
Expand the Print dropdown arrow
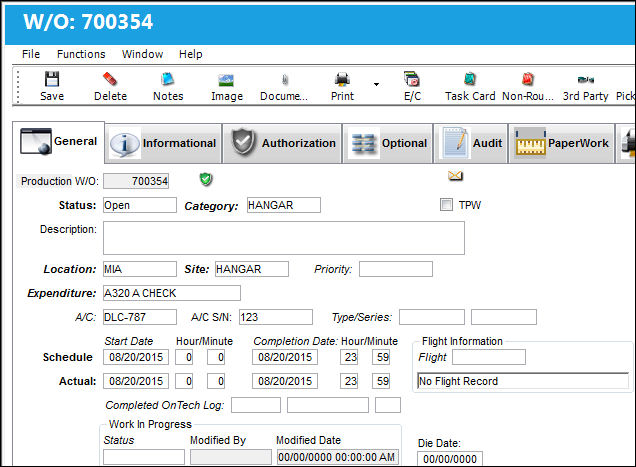(376, 84)
